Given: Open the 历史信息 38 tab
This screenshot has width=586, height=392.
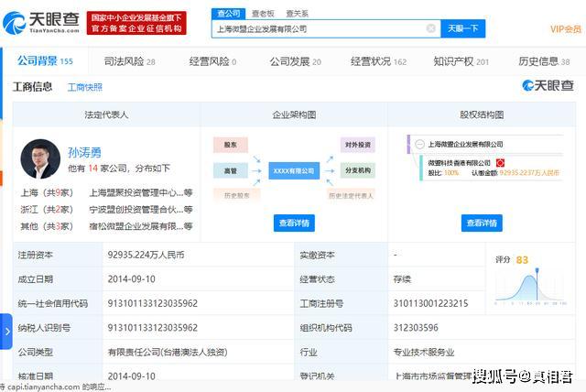Looking at the screenshot, I should [544, 61].
